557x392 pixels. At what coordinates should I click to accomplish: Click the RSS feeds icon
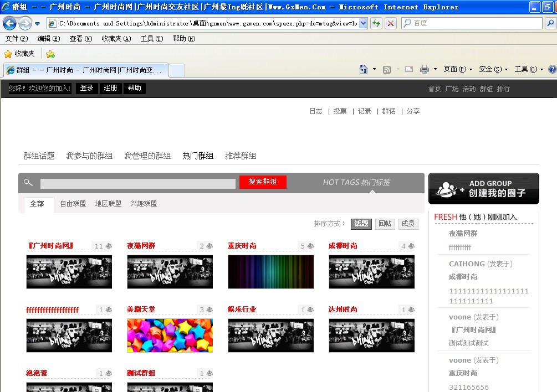point(387,70)
